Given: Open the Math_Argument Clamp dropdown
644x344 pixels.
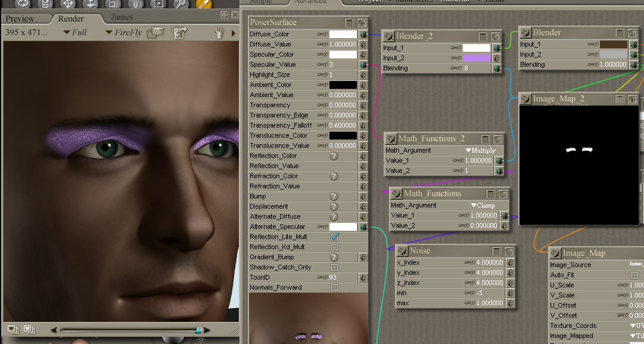Looking at the screenshot, I should 482,206.
